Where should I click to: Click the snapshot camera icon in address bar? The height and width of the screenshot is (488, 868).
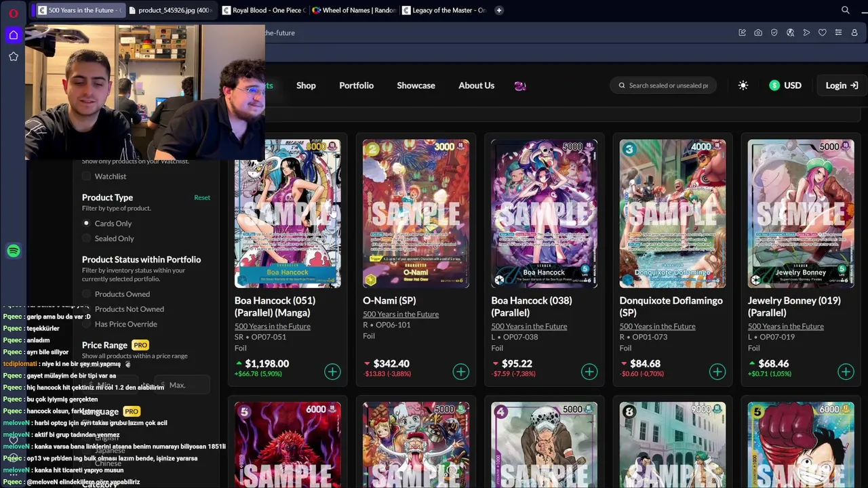(758, 33)
